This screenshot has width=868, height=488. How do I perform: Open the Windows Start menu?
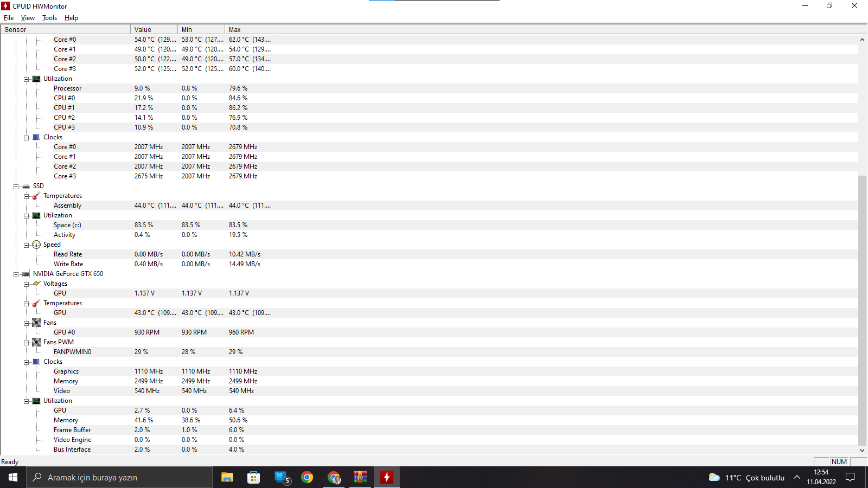(x=13, y=477)
